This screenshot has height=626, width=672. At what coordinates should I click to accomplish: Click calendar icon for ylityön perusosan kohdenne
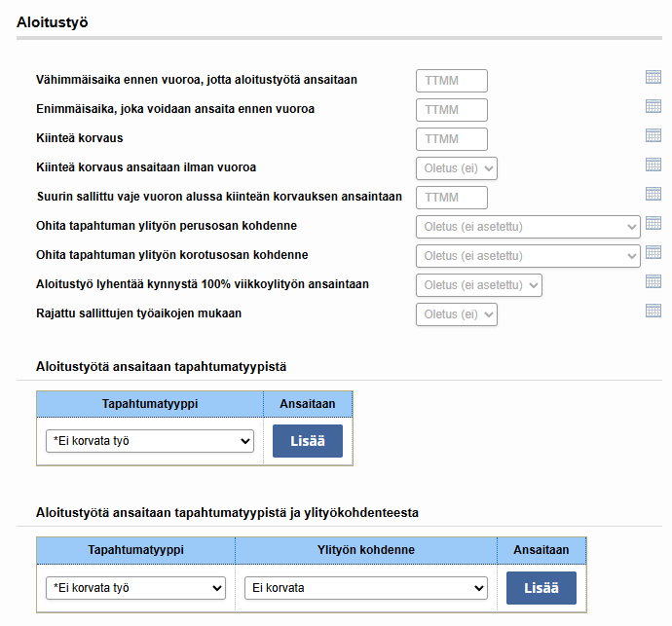[x=653, y=223]
